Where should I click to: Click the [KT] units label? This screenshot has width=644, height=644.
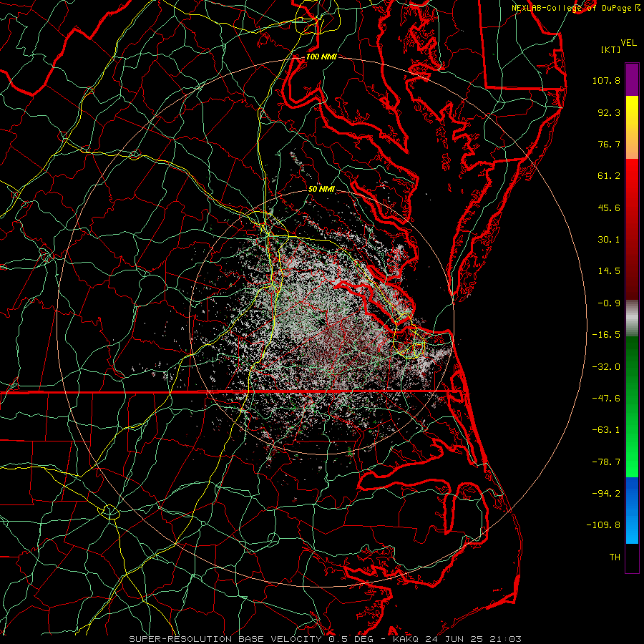[x=610, y=49]
